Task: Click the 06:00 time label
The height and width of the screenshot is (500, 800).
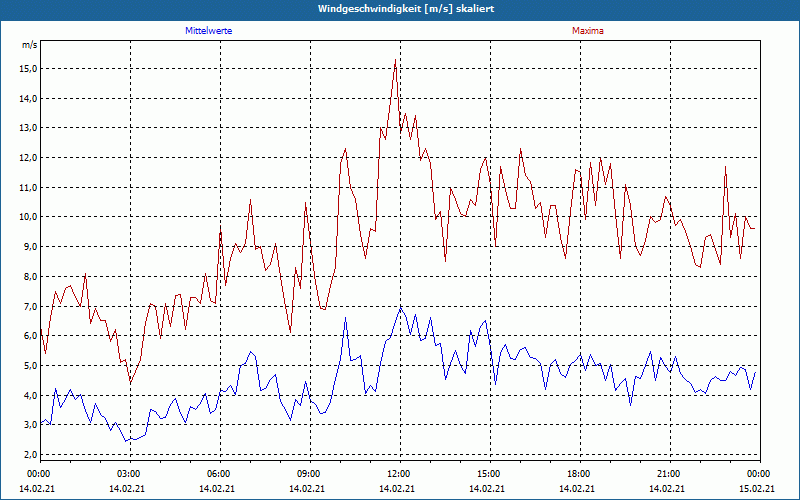Action: tap(220, 474)
